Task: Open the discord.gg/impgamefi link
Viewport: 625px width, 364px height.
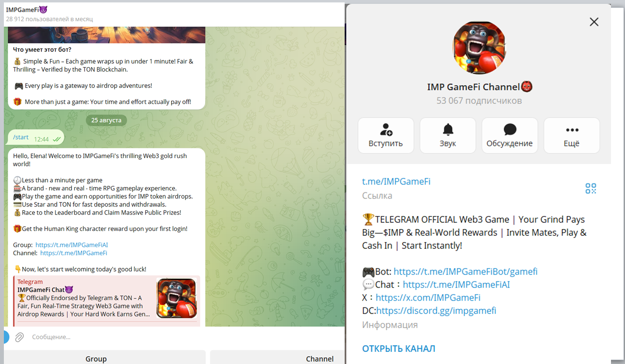Action: tap(436, 311)
